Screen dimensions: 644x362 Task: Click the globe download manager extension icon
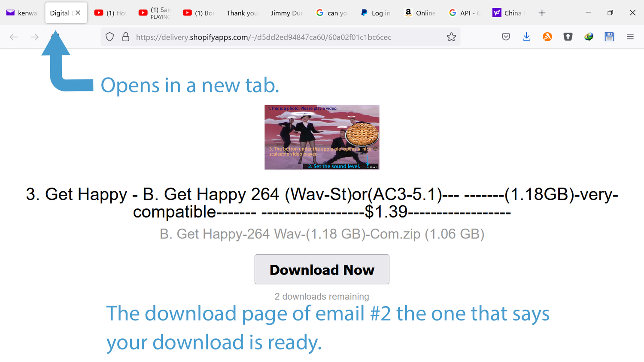(589, 37)
